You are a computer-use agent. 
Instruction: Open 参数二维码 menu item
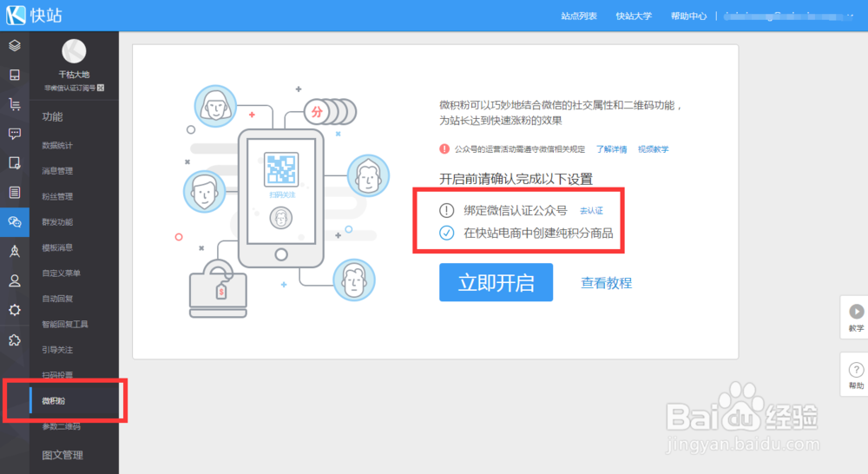pos(62,426)
